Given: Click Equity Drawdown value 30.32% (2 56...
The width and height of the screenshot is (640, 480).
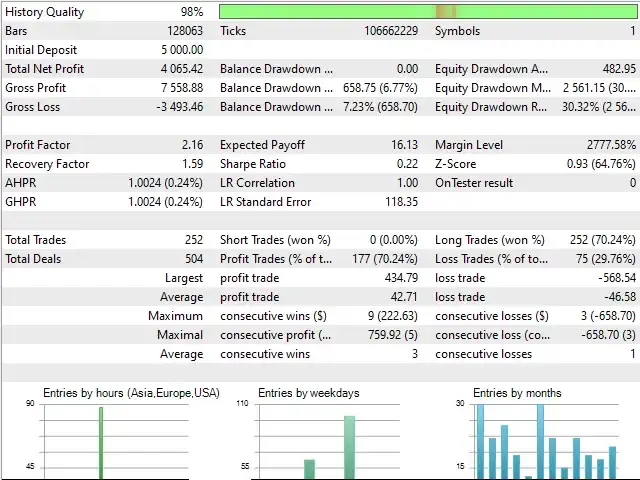Looking at the screenshot, I should point(599,107).
